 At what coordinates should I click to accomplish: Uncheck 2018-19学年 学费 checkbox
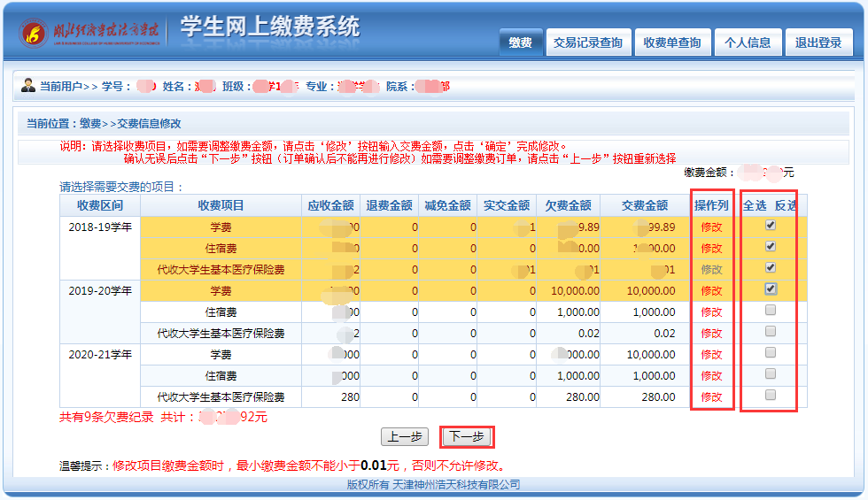(x=771, y=225)
